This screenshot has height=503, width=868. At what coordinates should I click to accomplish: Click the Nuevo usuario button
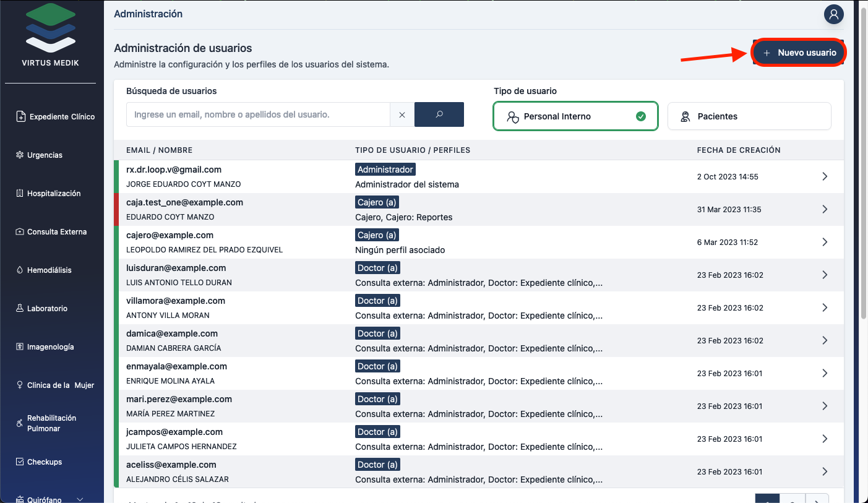[x=799, y=53]
